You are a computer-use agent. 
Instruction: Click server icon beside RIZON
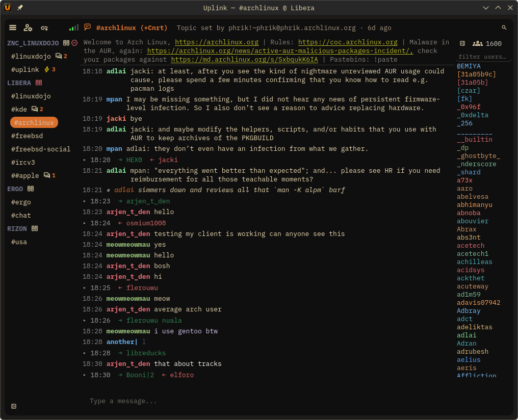pos(35,228)
